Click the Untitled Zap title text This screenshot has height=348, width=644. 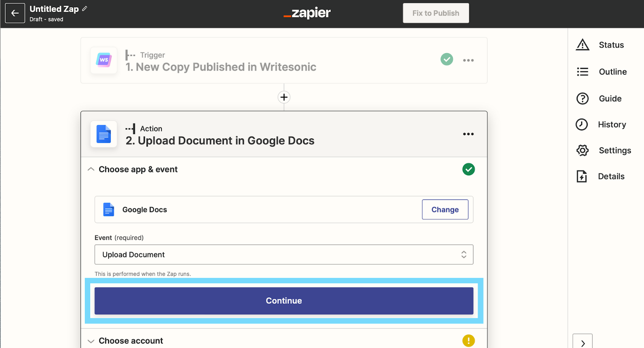(54, 9)
